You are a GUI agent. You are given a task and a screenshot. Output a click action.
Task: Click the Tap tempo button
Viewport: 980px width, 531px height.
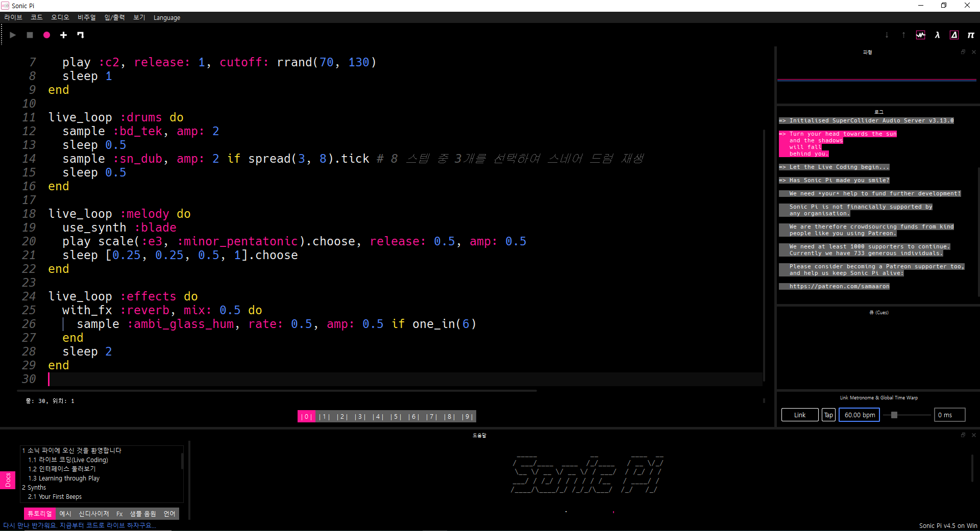tap(828, 415)
